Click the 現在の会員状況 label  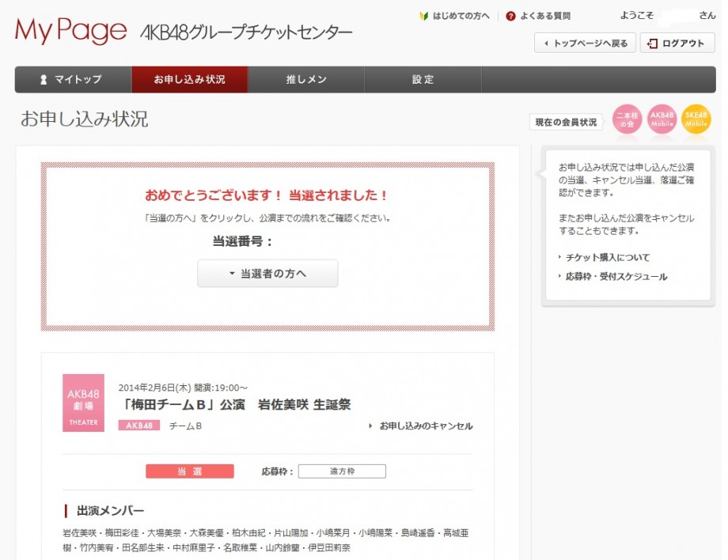coord(566,122)
